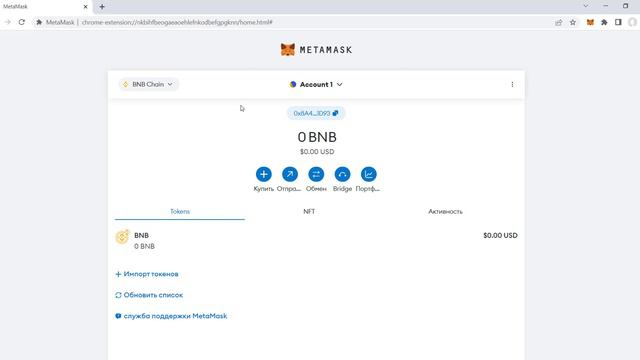Screen dimensions: 640x360
Task: Click the chrome-extension URL address bar
Action: pos(177,22)
